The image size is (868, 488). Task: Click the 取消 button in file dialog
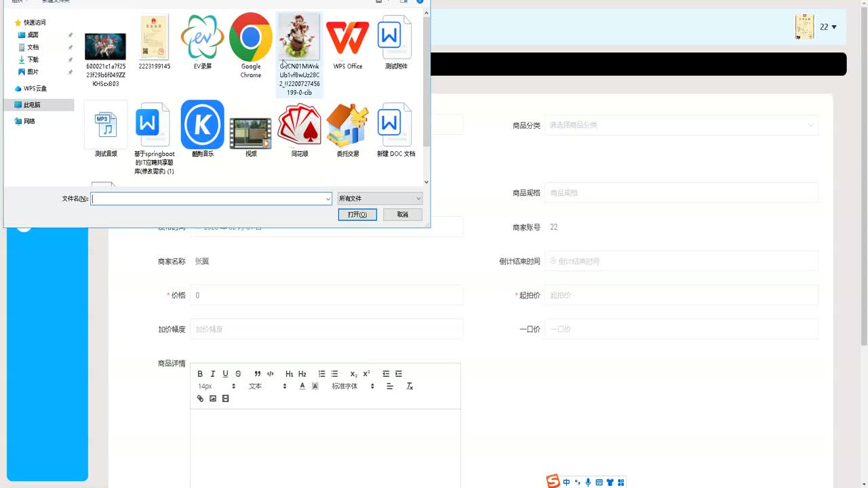[403, 214]
